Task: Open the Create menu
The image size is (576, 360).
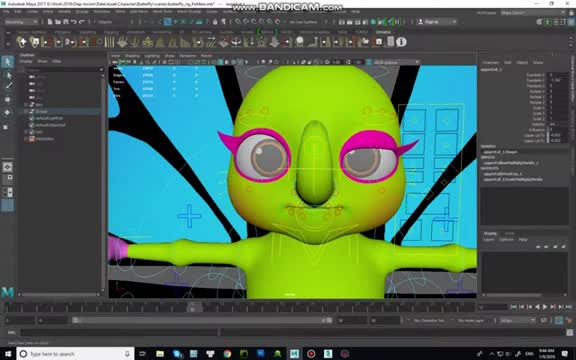Action: click(x=32, y=12)
